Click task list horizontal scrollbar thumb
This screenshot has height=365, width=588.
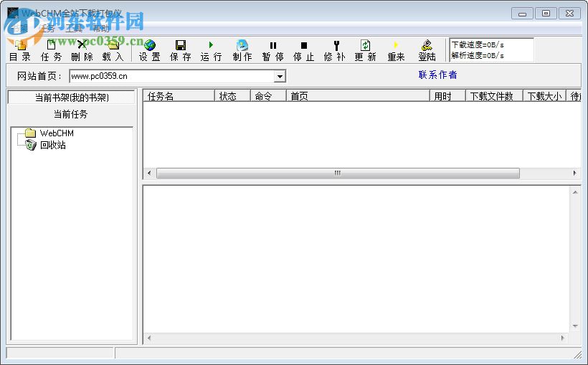(338, 173)
